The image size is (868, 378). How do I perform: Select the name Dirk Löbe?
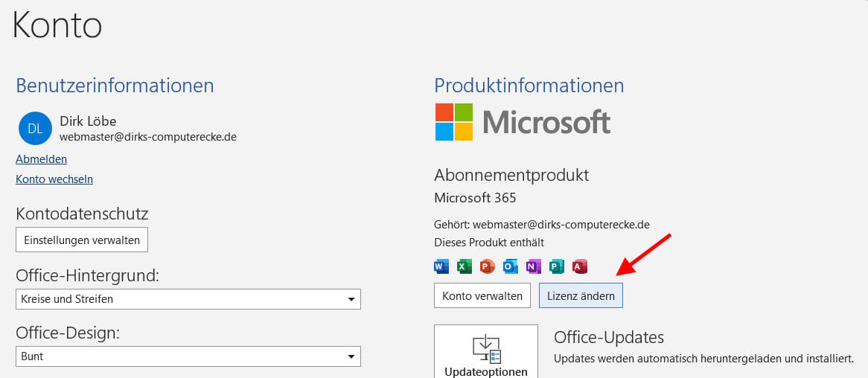point(88,121)
